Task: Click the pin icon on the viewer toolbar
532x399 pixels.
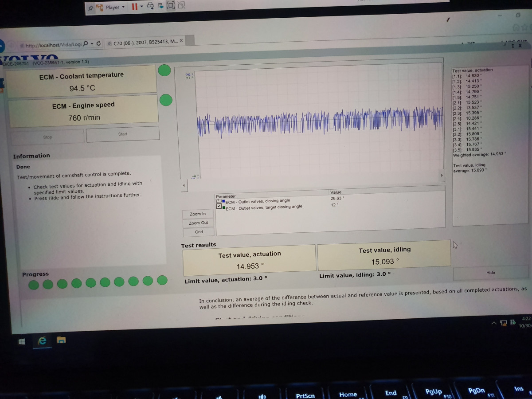Action: [91, 8]
